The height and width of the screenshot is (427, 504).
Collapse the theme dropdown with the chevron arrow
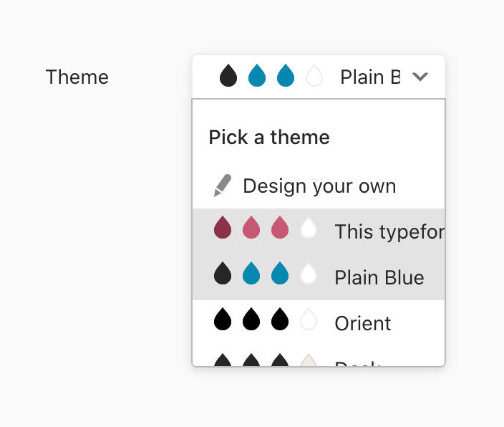420,77
